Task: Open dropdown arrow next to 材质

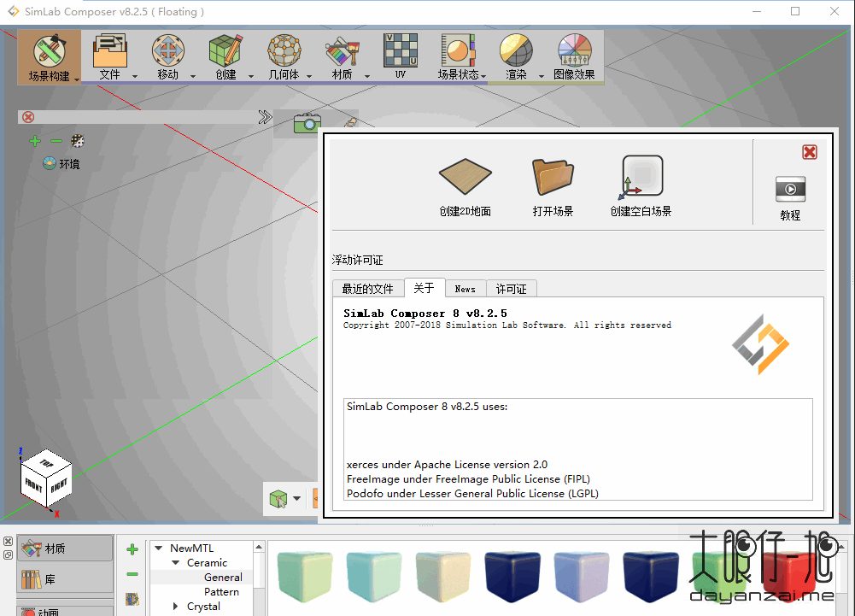Action: 367,76
